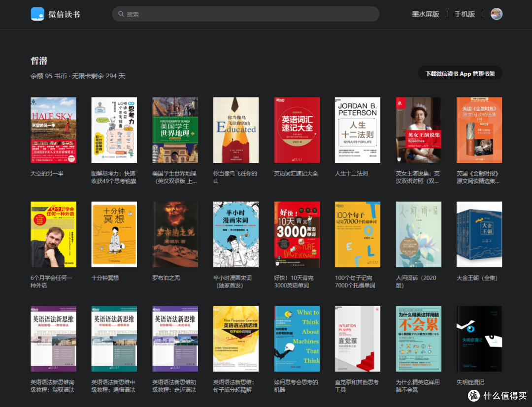Open the 直觉泵 book cover

click(x=358, y=339)
